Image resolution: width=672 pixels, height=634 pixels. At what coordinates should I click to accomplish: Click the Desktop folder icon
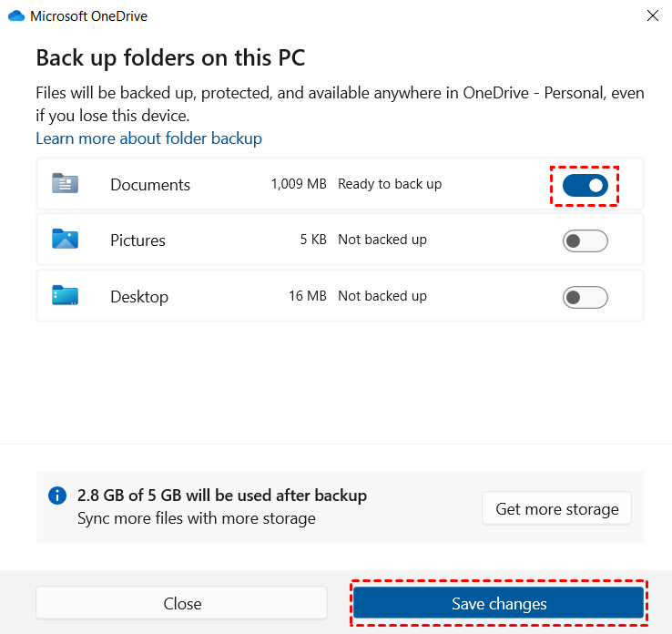click(x=65, y=296)
